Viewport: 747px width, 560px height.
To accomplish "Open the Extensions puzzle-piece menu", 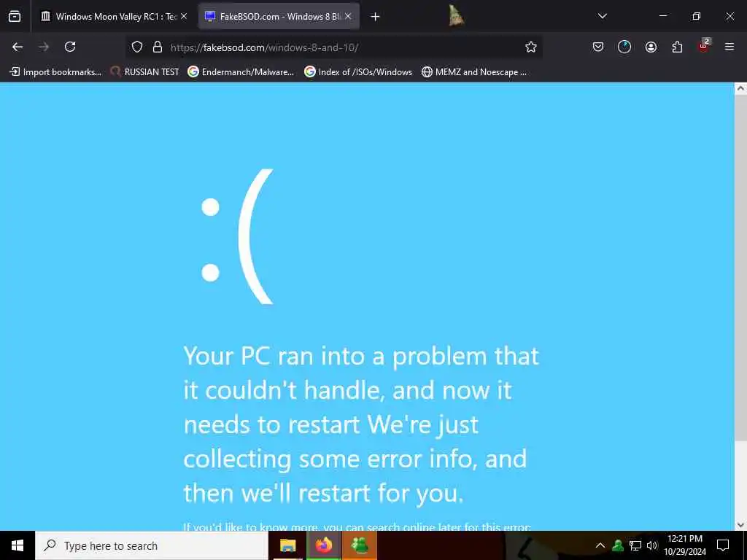I will (x=677, y=47).
